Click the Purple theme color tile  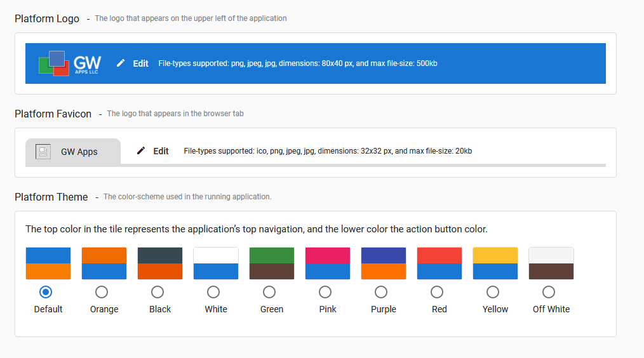point(384,263)
